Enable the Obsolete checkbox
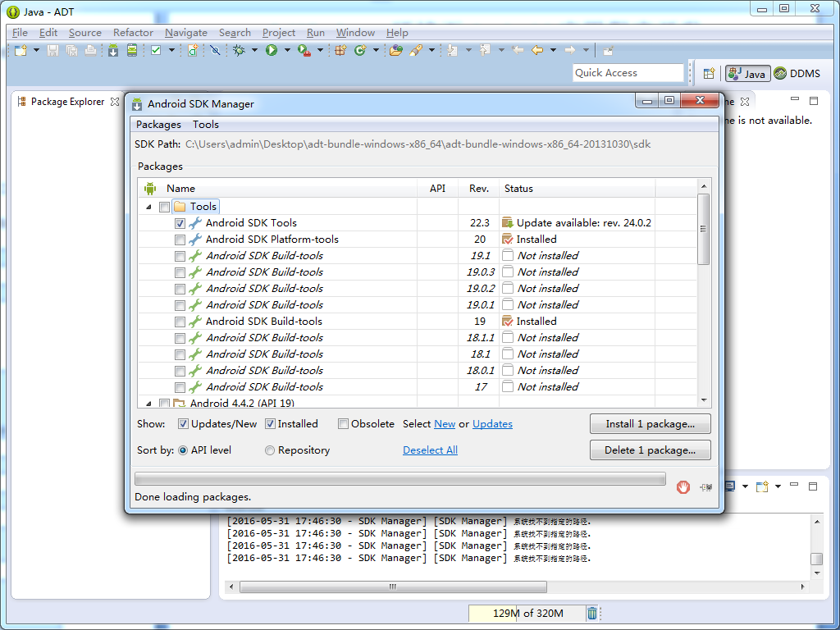Viewport: 840px width, 630px height. click(x=343, y=424)
